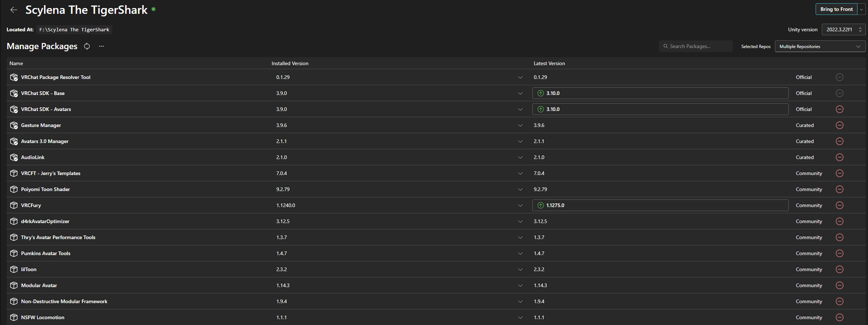
Task: Remove the VRChat SDK - Avatars package
Action: coord(839,109)
